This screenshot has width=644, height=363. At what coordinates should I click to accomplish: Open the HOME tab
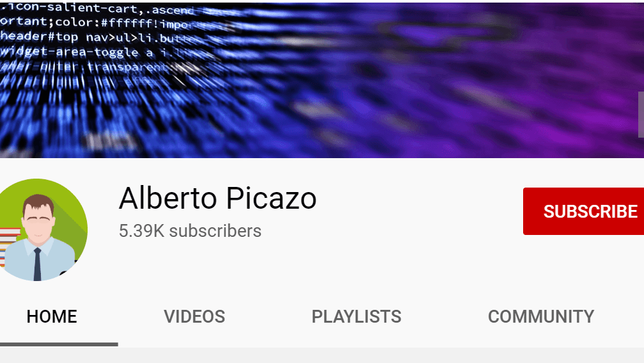pos(52,316)
